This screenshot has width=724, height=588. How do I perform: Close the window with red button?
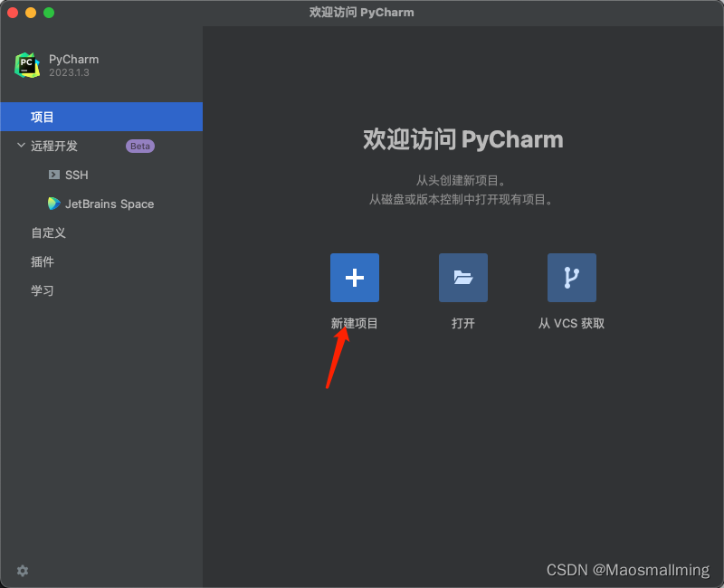(13, 13)
